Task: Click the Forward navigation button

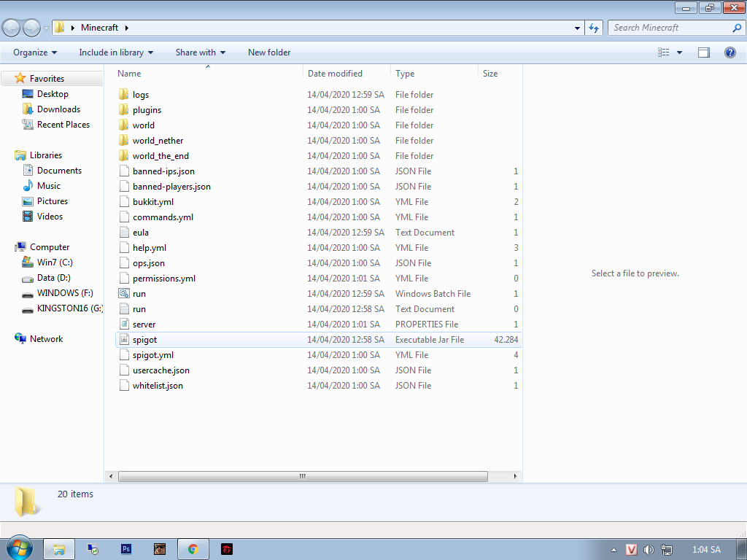Action: [31, 28]
